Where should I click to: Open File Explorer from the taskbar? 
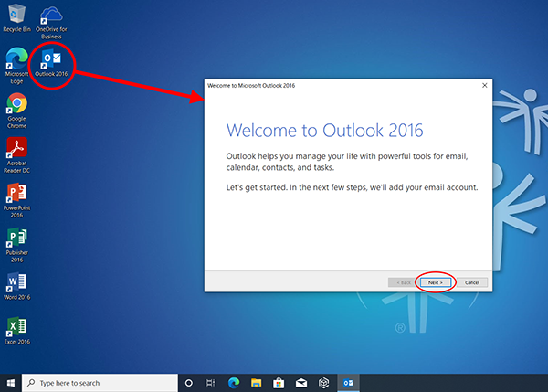[256, 383]
